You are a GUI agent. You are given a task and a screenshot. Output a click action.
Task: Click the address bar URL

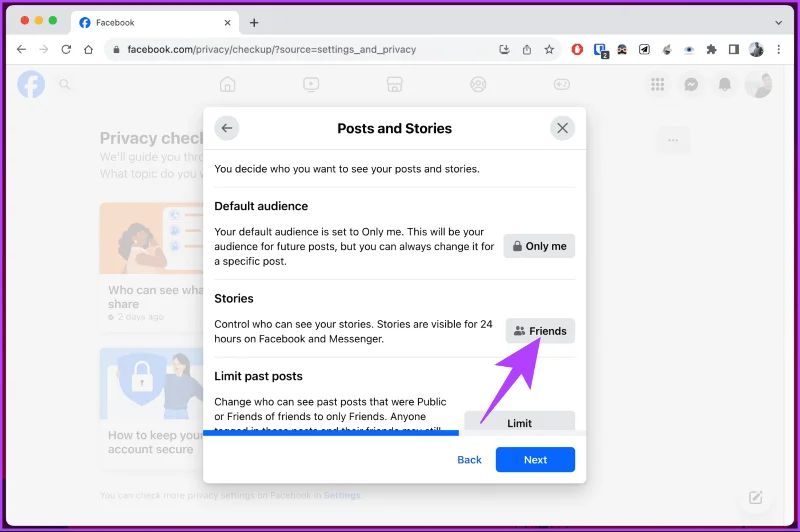click(x=271, y=49)
